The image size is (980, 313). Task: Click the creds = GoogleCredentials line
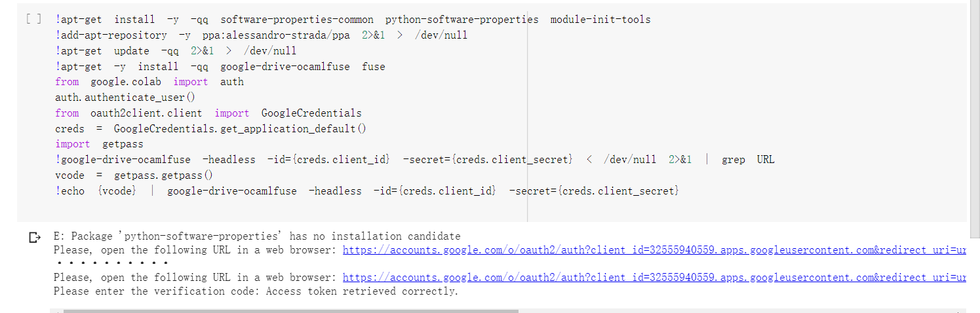(x=210, y=128)
